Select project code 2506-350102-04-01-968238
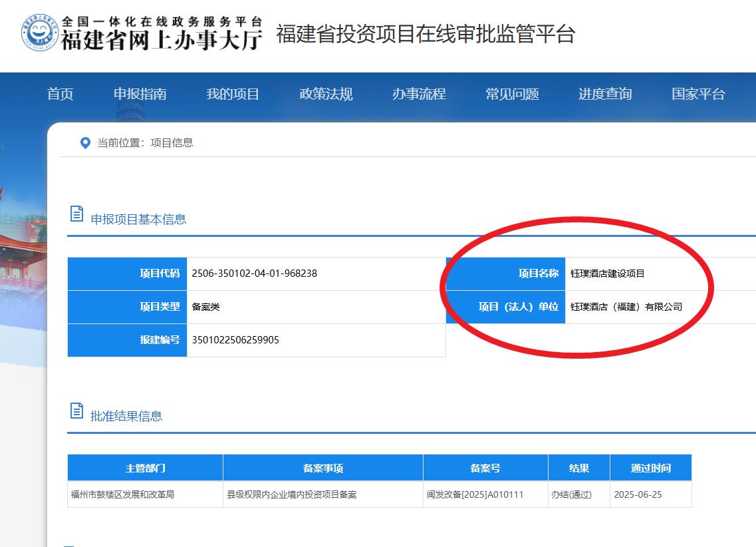 tap(255, 273)
